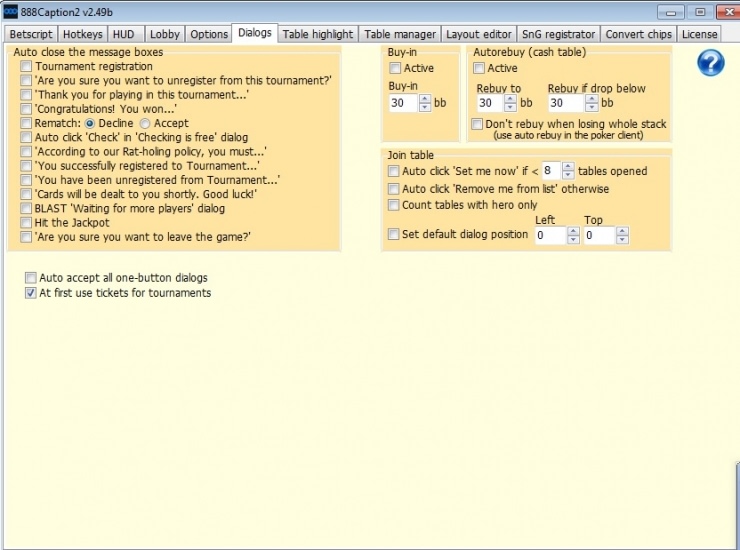
Task: Go to the License tab
Action: [x=699, y=34]
